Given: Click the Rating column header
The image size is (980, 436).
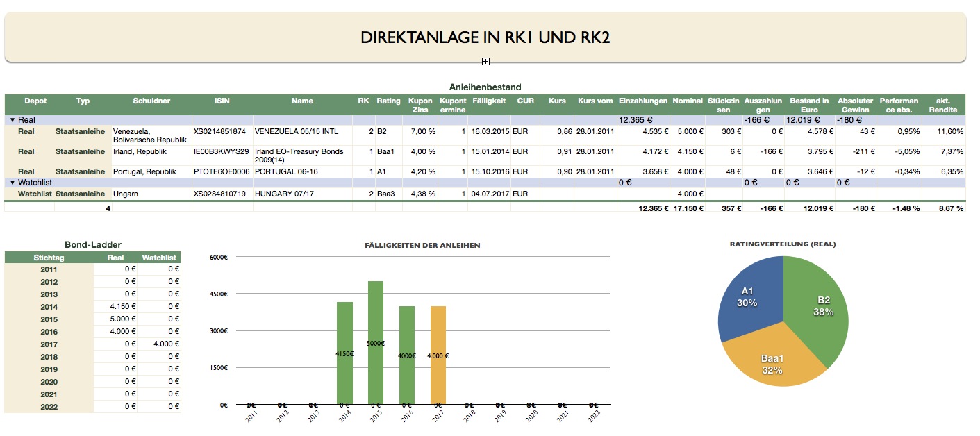Looking at the screenshot, I should coord(388,101).
